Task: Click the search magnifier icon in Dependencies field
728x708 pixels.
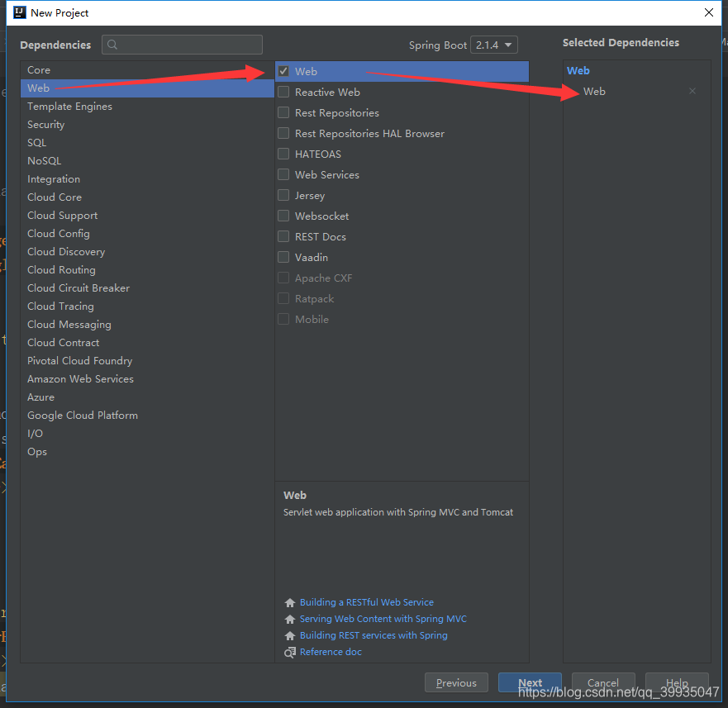Action: click(112, 45)
